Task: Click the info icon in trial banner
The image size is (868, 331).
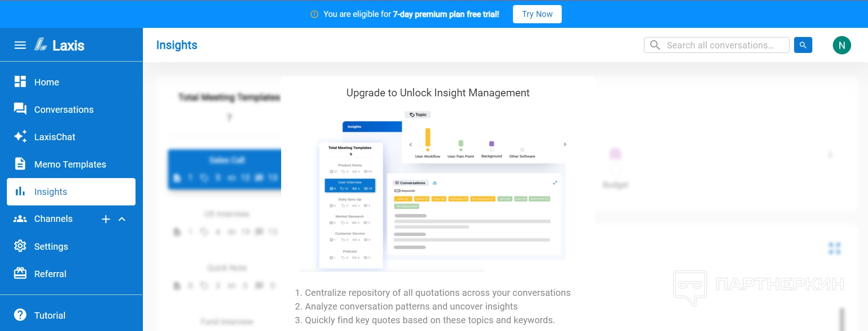Action: click(314, 14)
